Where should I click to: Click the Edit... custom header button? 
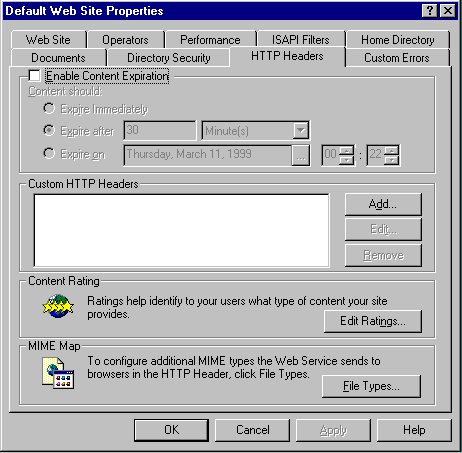[x=383, y=229]
